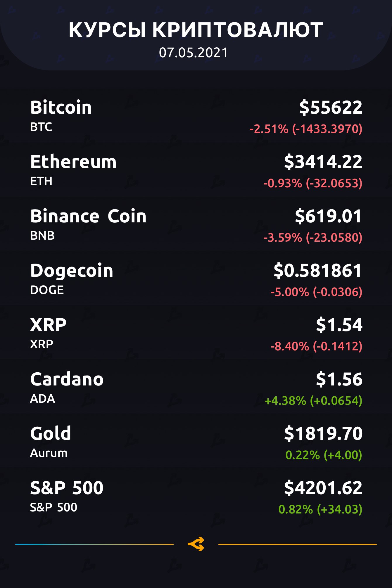This screenshot has width=392, height=588.
Task: Click the orange arrow logo at bottom
Action: coord(196,544)
